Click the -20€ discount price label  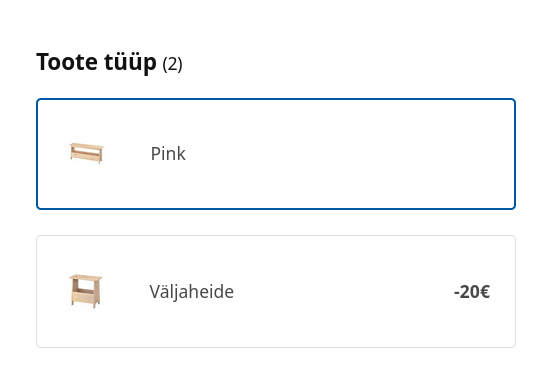click(472, 292)
